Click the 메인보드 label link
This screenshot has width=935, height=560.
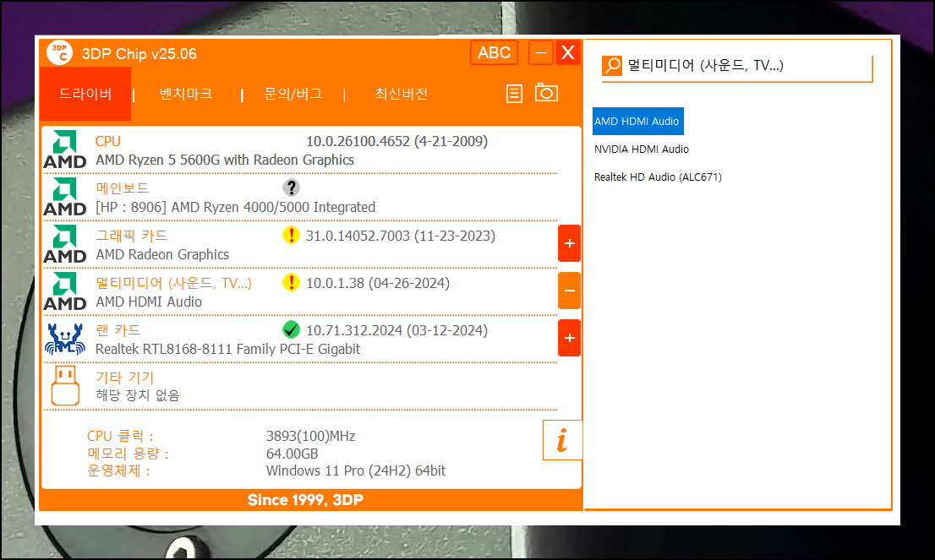click(123, 188)
